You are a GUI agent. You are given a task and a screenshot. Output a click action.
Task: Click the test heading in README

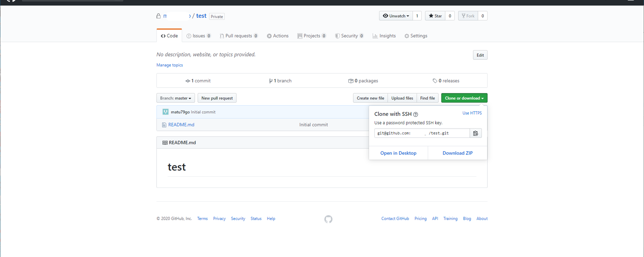[177, 167]
